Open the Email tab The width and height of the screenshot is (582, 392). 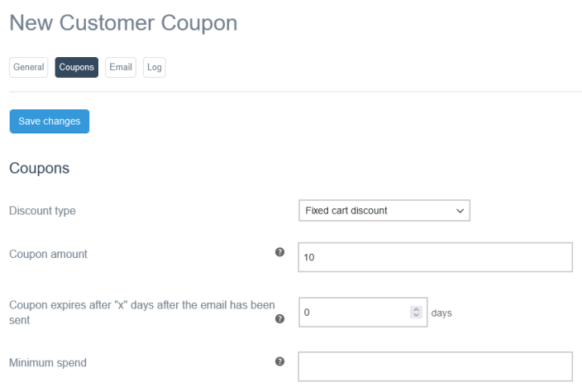[121, 67]
